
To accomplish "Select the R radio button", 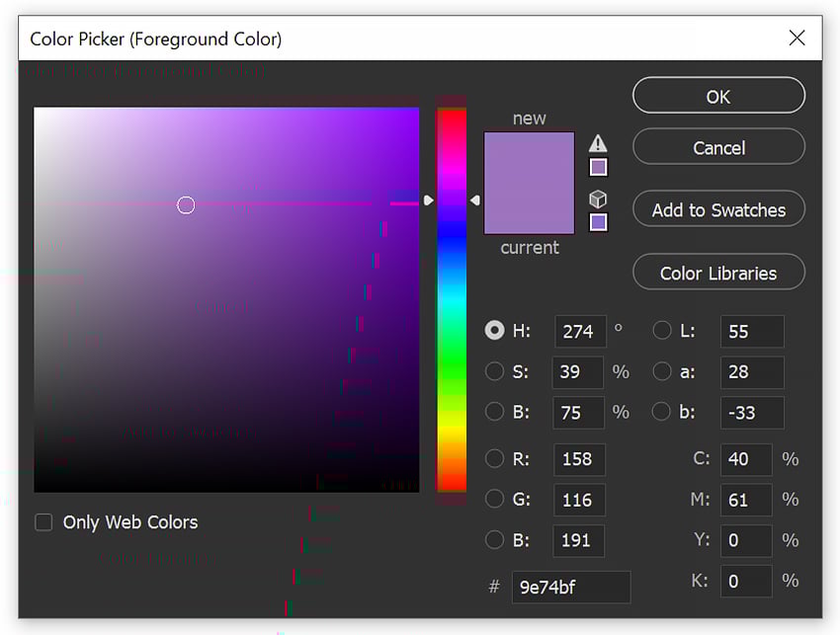I will pyautogui.click(x=495, y=459).
